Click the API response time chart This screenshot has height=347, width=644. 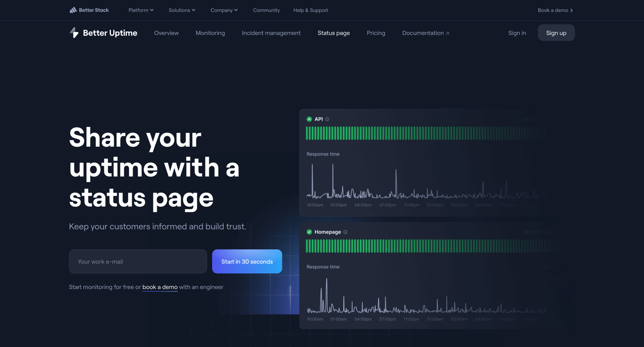[x=427, y=182]
